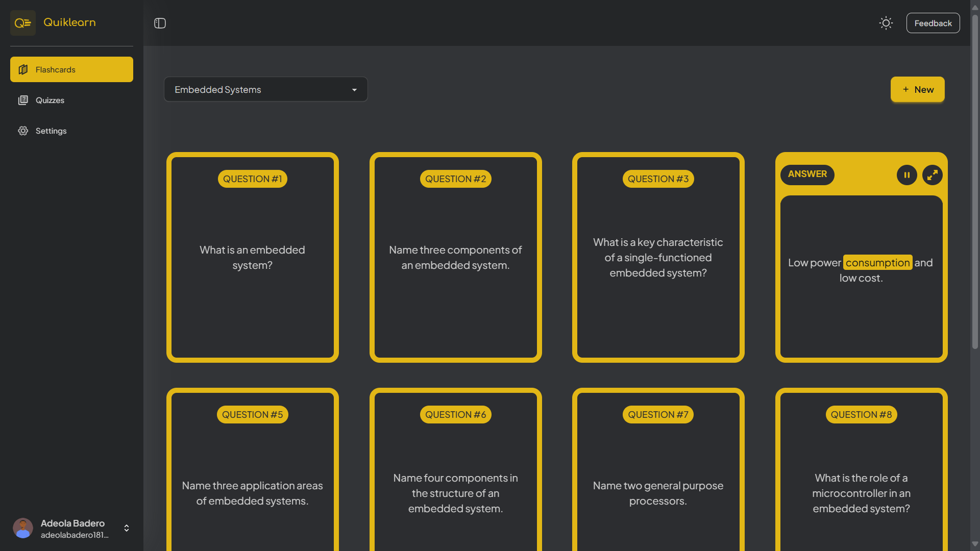Screen dimensions: 980x551
Task: Open Flashcards in the sidebar
Action: tap(71, 69)
